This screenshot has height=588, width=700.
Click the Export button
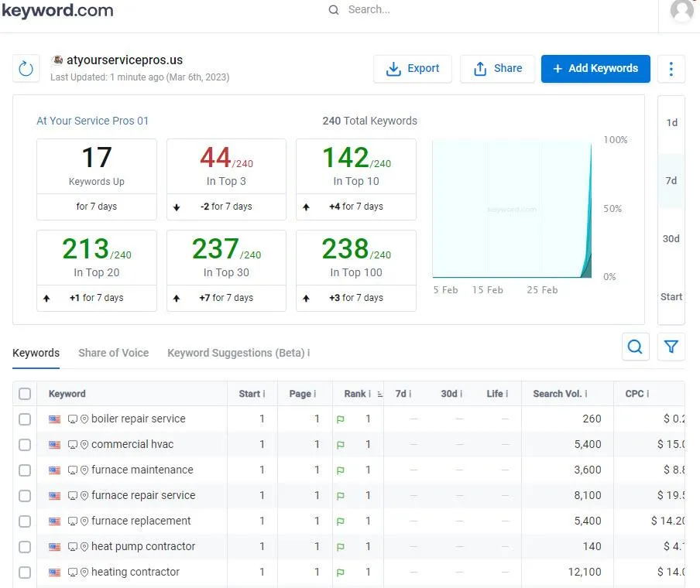[x=412, y=68]
